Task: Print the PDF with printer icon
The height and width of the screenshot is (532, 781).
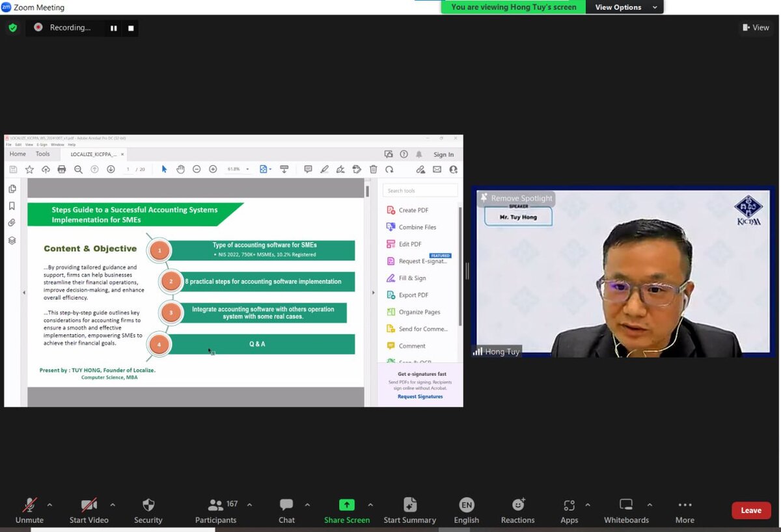Action: pyautogui.click(x=62, y=169)
